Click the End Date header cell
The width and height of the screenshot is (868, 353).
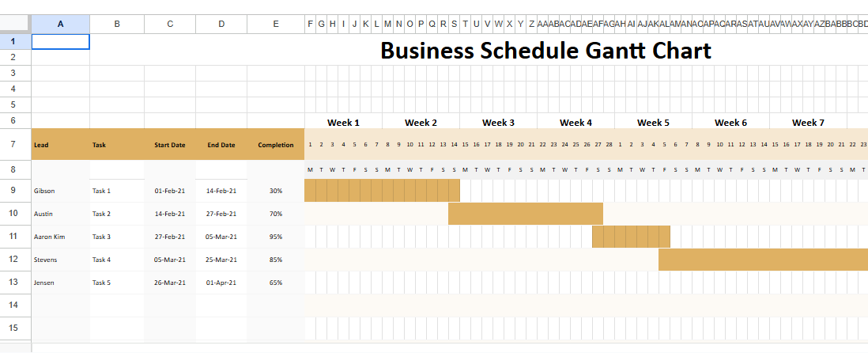(x=221, y=145)
